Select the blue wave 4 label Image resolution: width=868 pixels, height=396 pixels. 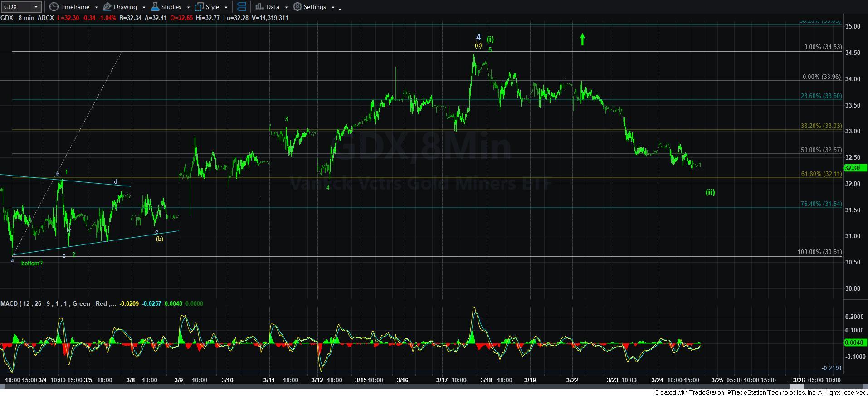click(x=478, y=37)
